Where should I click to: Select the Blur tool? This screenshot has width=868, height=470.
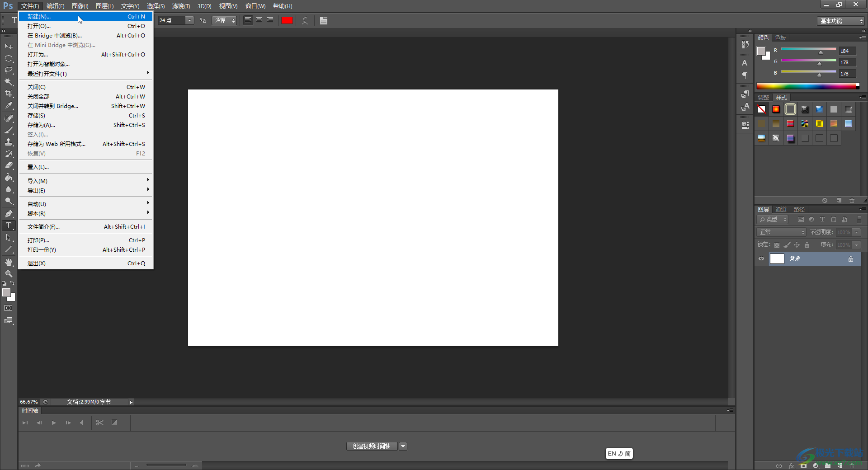[9, 189]
